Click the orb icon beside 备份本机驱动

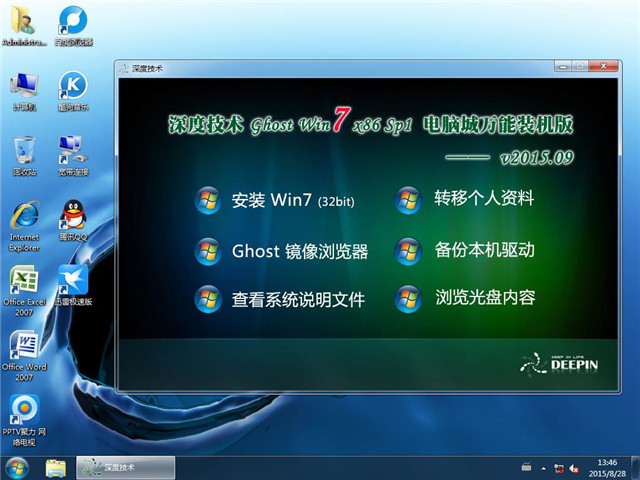pos(408,251)
